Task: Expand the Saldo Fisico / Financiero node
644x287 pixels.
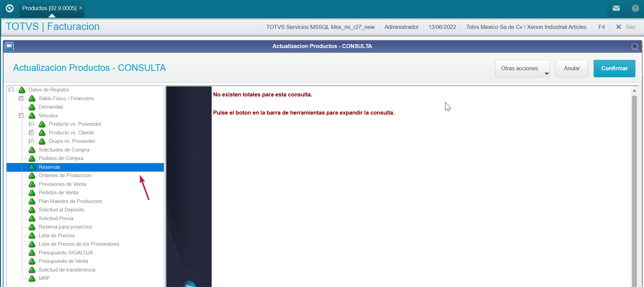Action: click(x=21, y=98)
